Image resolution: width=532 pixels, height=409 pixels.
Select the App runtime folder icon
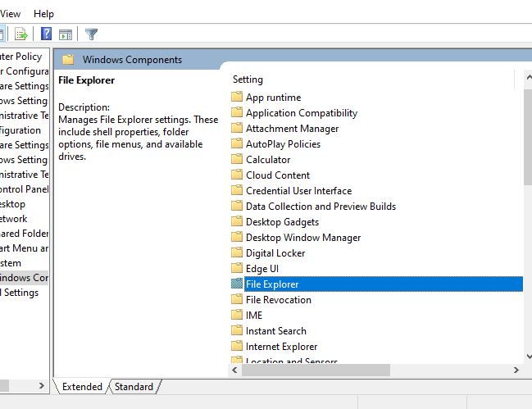tap(237, 97)
